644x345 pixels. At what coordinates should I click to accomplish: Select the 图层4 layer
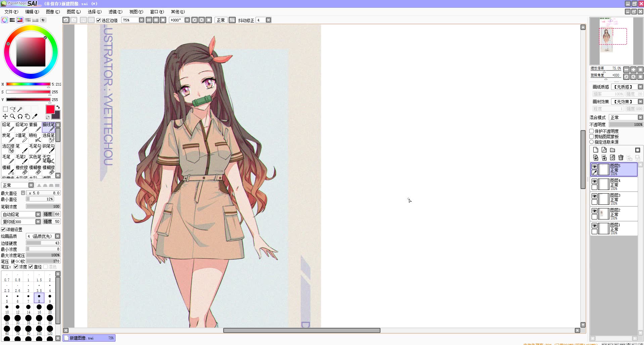pyautogui.click(x=614, y=184)
